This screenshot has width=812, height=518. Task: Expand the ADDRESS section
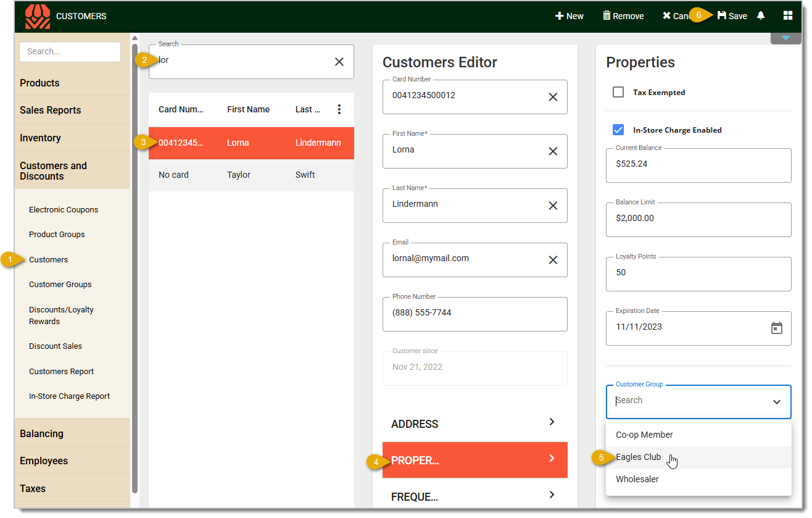coord(475,424)
